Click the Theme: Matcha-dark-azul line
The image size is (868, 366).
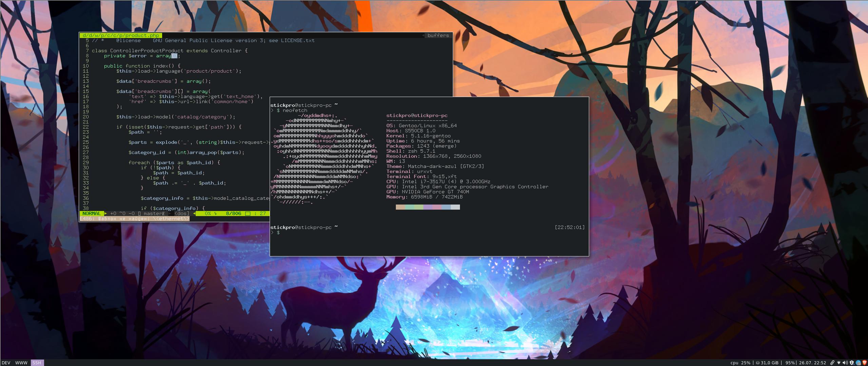pos(435,166)
